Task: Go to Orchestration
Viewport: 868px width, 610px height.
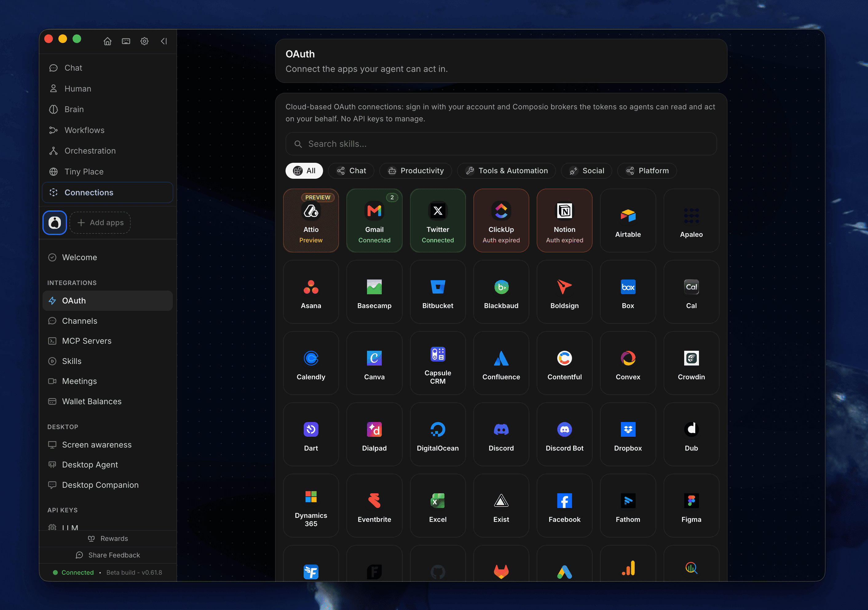Action: click(x=107, y=151)
